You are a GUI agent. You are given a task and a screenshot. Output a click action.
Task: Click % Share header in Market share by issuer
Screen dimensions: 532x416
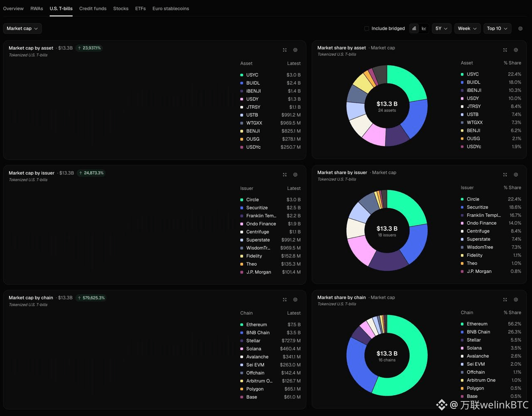(512, 188)
